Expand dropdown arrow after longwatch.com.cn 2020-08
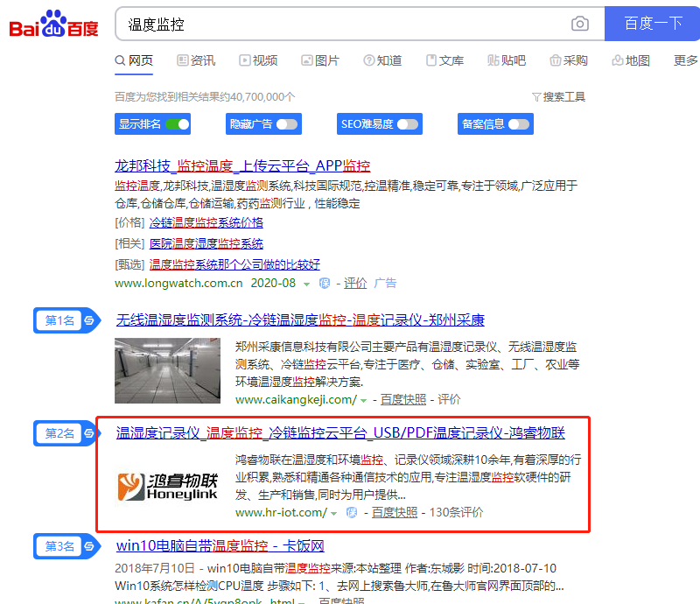This screenshot has height=604, width=700. 307,284
